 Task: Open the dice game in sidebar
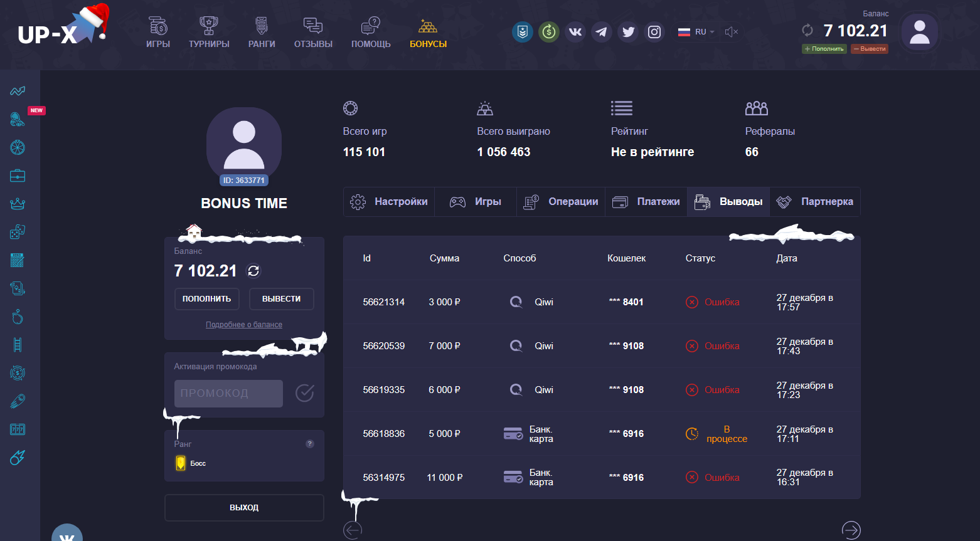click(18, 232)
